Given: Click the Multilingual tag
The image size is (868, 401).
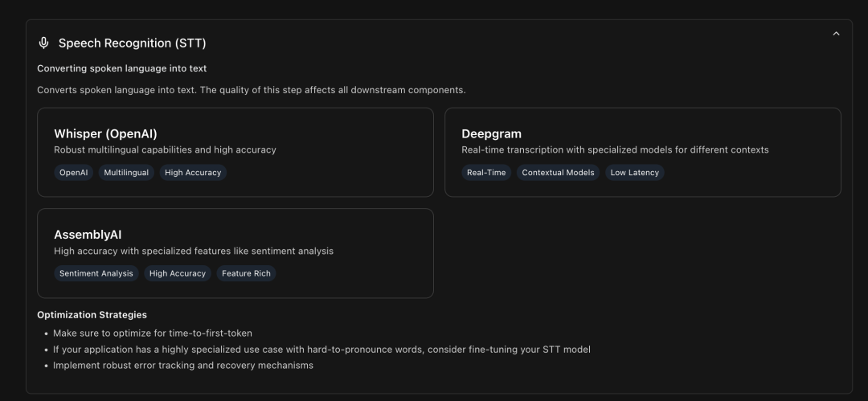Looking at the screenshot, I should pos(126,172).
